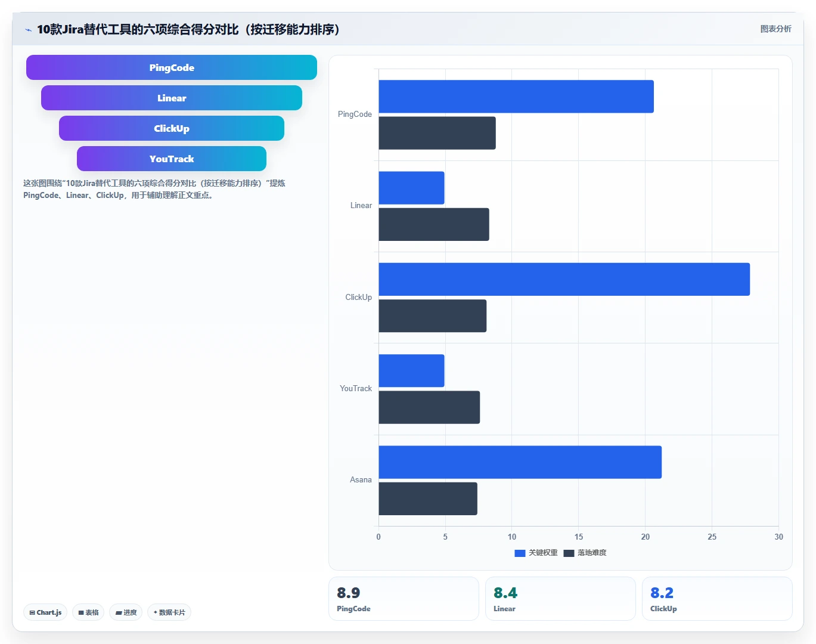Toggle the 落地难度 legend item
This screenshot has width=816, height=644.
click(x=585, y=553)
